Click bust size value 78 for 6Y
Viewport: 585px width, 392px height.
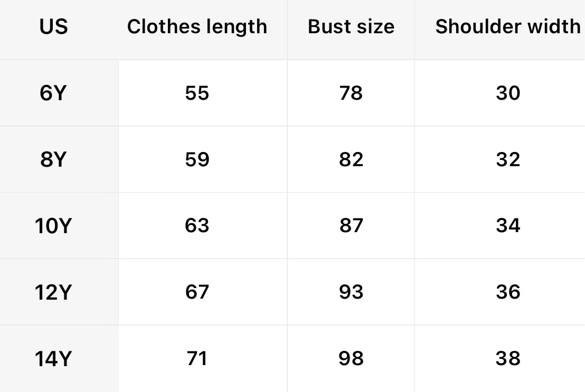tap(351, 93)
